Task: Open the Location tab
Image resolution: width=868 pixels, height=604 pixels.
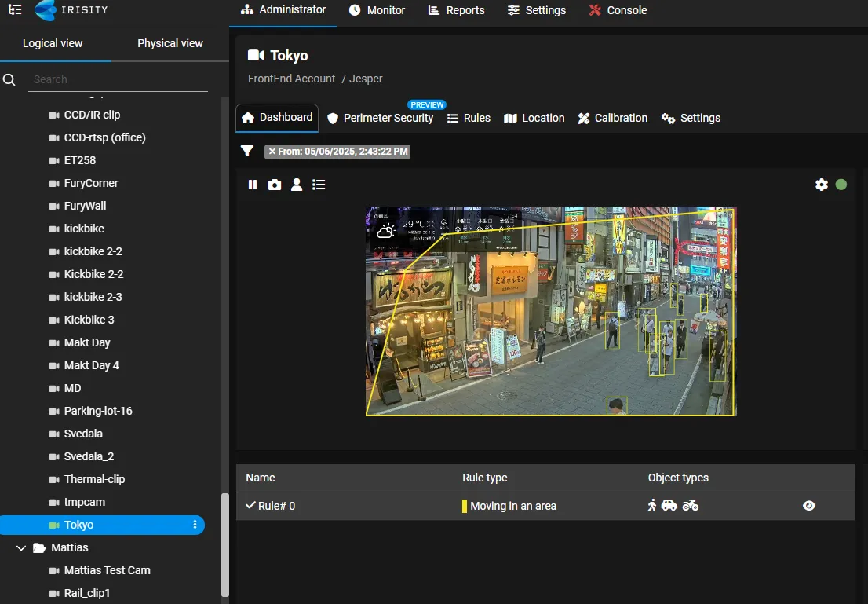Action: pos(534,118)
